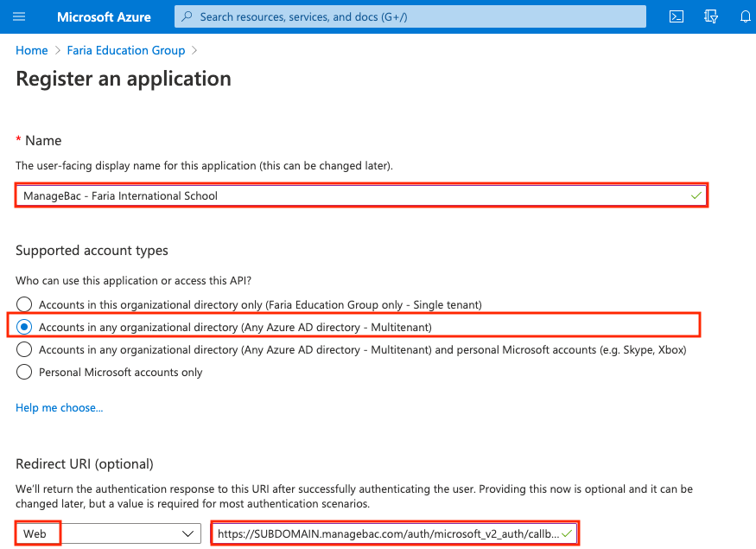Click 'Who can use this application' question
This screenshot has height=549, width=756.
pyautogui.click(x=134, y=281)
